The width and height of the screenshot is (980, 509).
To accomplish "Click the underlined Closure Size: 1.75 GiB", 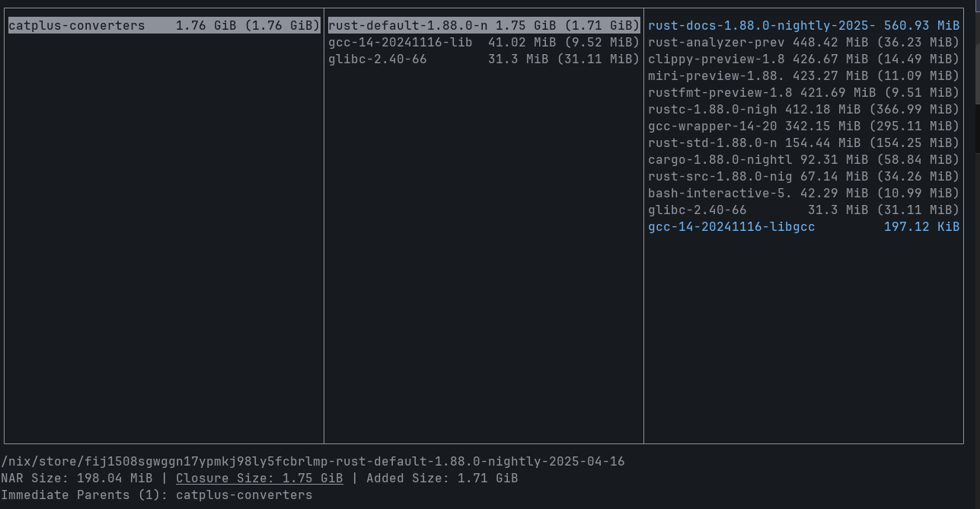I will (x=259, y=479).
